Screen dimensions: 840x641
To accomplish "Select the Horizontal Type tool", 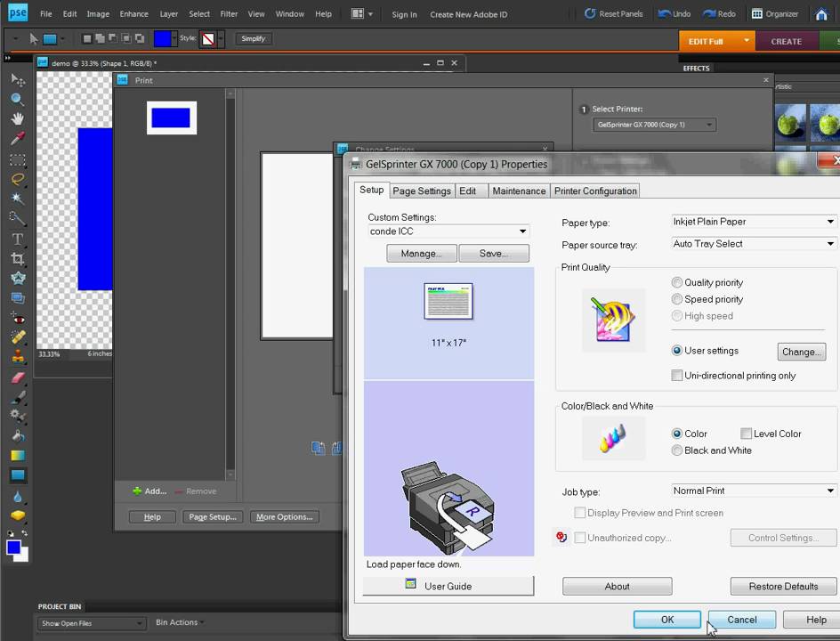I will point(18,239).
